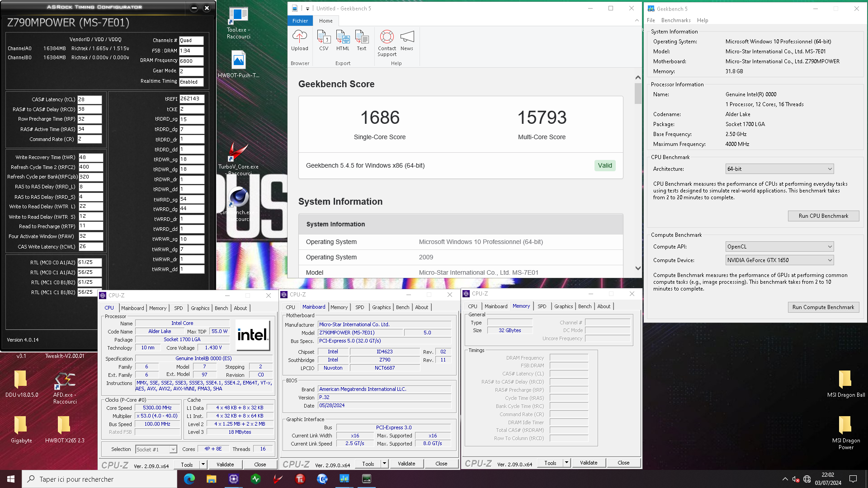Select the DDU v18.0.5.0 folder
Image resolution: width=868 pixels, height=488 pixels.
pos(21,384)
